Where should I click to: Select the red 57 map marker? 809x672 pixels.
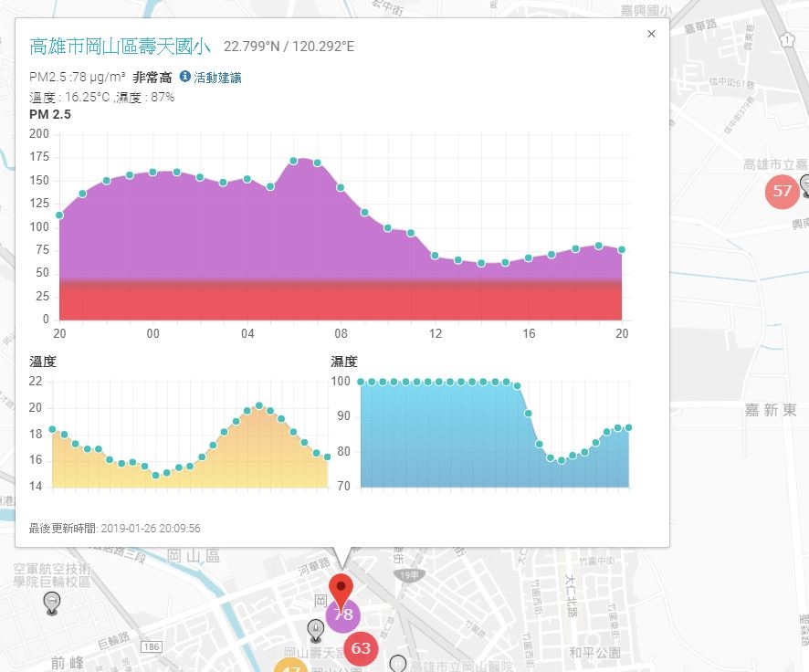click(782, 191)
